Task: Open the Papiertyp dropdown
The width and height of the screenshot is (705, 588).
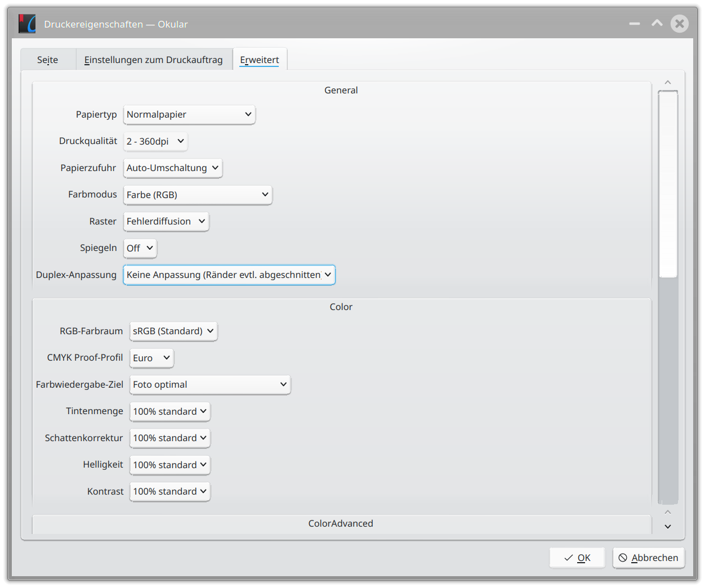Action: [x=189, y=115]
